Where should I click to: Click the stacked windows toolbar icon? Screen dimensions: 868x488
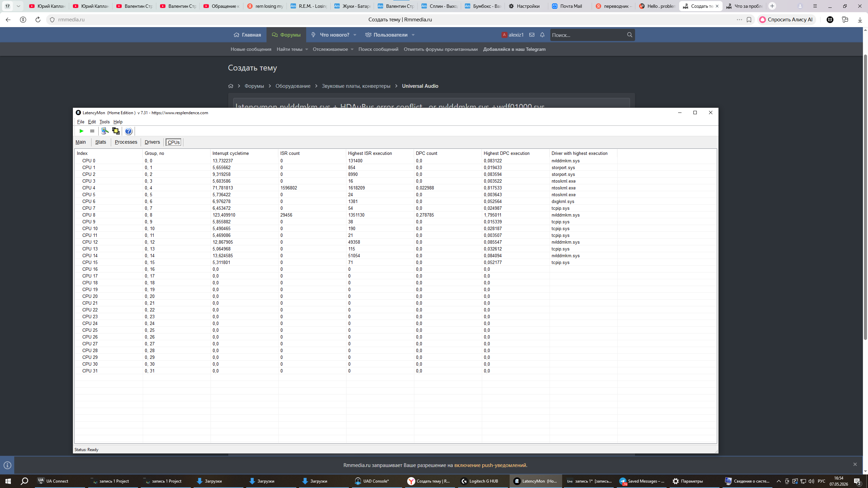(116, 131)
